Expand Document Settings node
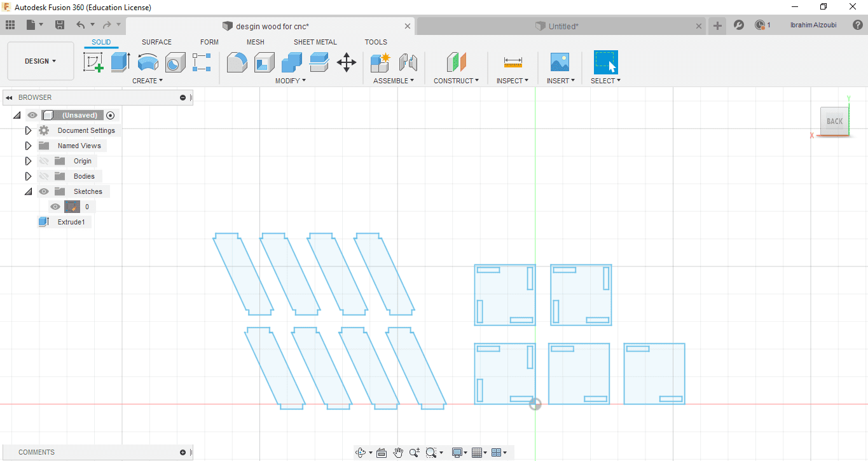This screenshot has height=461, width=868. pyautogui.click(x=28, y=130)
